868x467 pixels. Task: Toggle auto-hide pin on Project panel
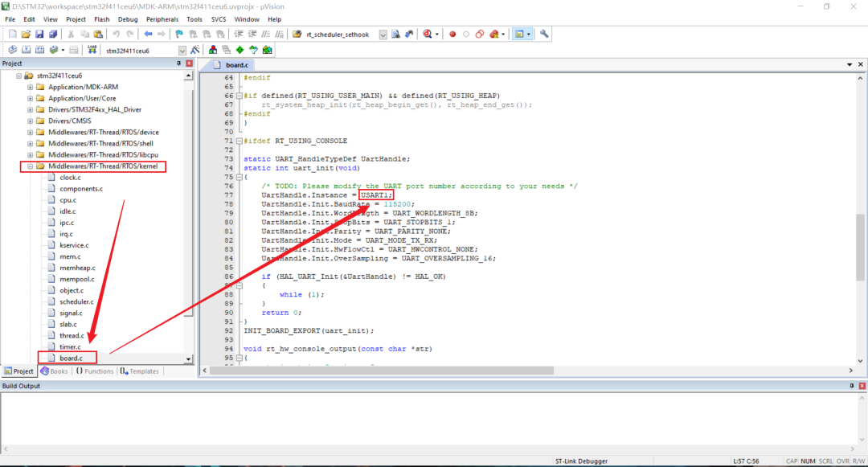pos(179,63)
